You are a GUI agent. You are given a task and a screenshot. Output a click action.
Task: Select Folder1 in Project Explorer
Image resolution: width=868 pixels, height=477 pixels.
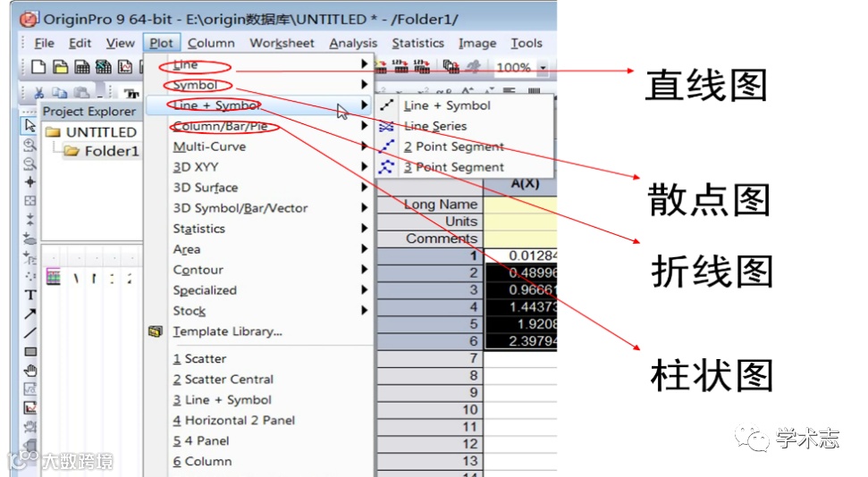pyautogui.click(x=111, y=151)
